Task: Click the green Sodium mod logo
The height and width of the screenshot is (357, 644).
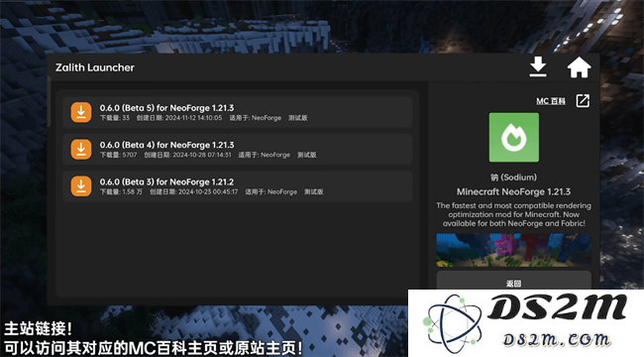Action: 514,138
